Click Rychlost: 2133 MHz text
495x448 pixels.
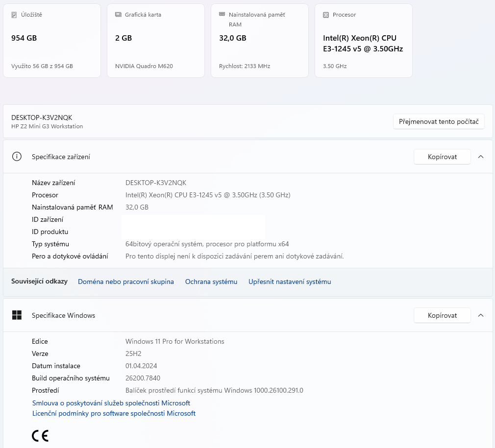pos(245,66)
